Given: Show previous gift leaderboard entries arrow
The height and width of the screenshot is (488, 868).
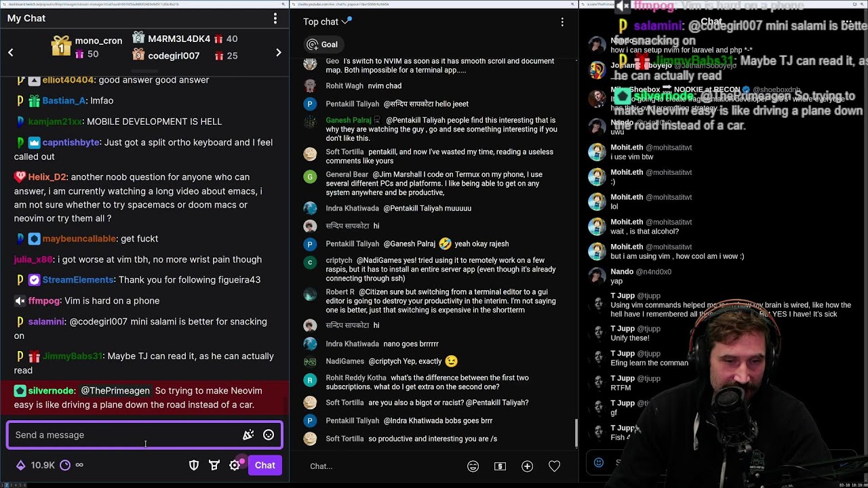Looking at the screenshot, I should [x=11, y=52].
